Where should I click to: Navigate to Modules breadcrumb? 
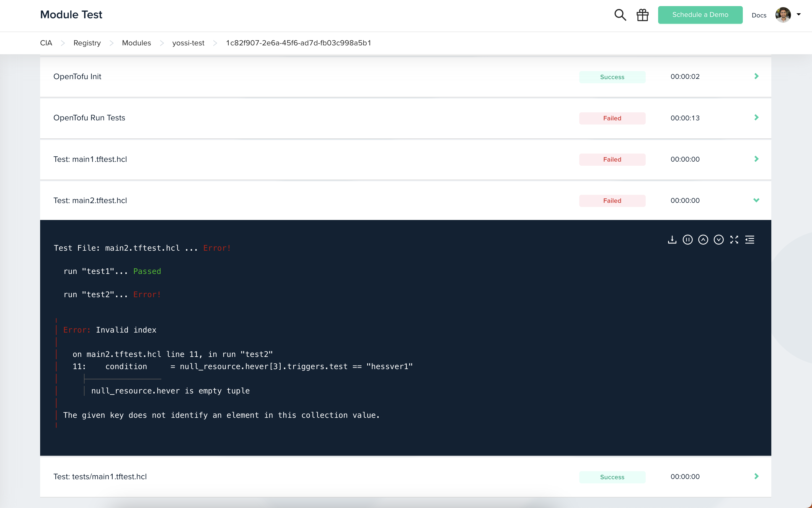(136, 43)
